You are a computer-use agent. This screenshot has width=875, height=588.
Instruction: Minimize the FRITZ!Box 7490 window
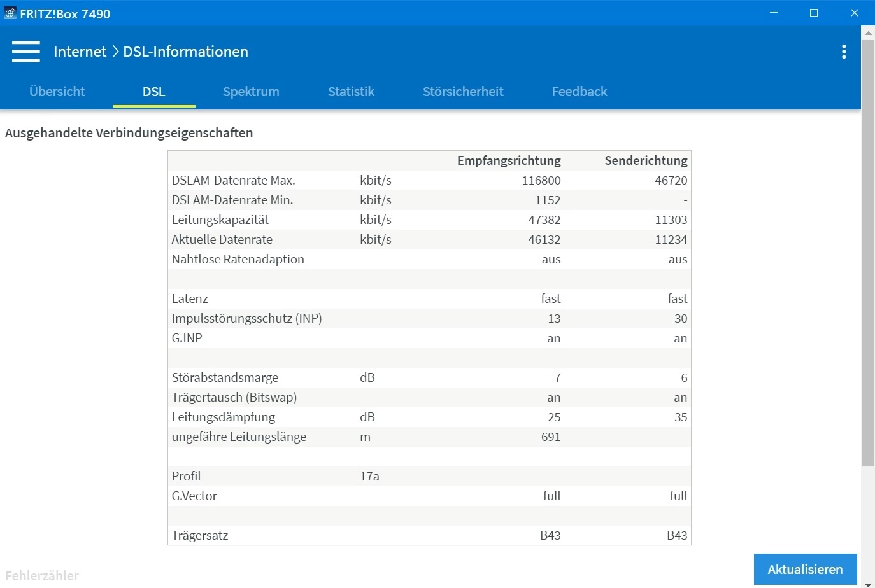[x=774, y=13]
